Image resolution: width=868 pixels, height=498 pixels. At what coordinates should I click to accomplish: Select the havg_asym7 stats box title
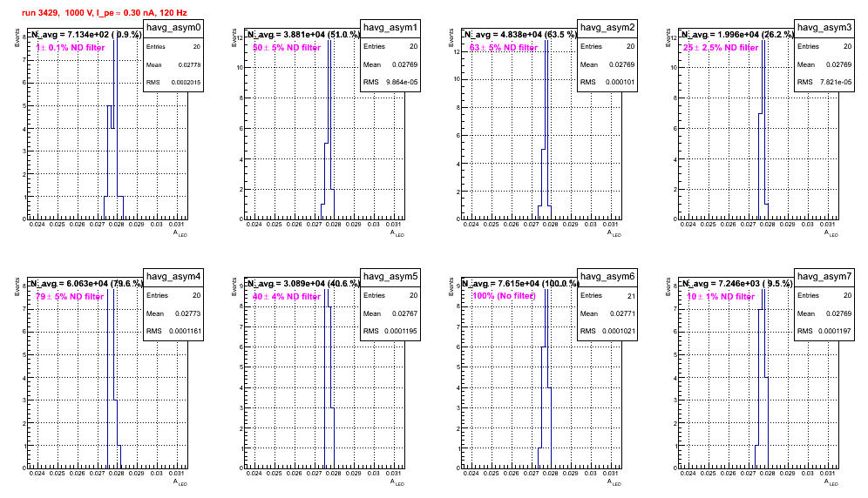(x=824, y=276)
